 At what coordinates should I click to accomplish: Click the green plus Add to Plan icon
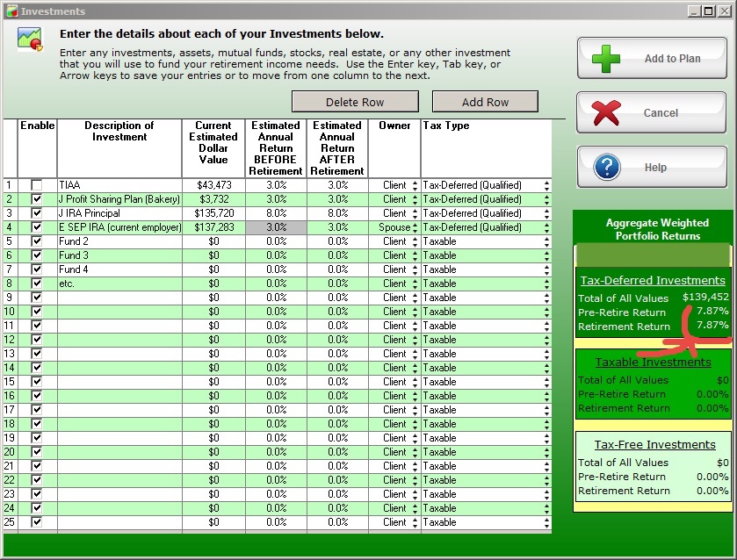(606, 59)
